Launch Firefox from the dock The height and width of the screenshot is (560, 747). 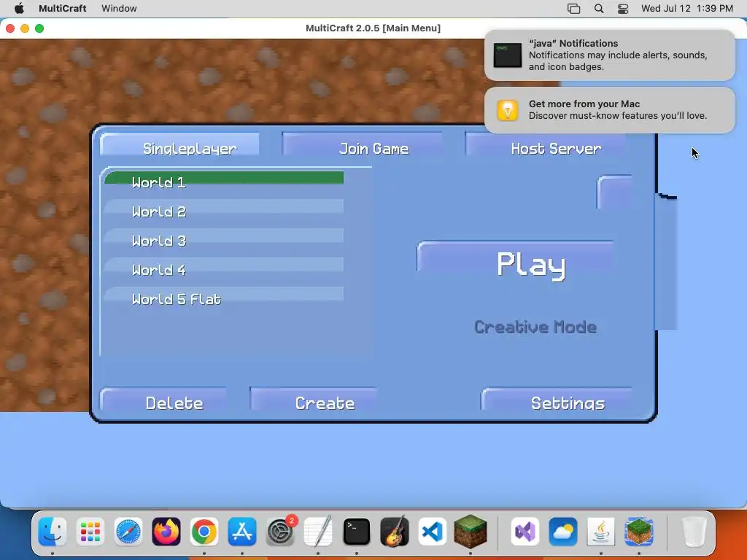tap(166, 532)
